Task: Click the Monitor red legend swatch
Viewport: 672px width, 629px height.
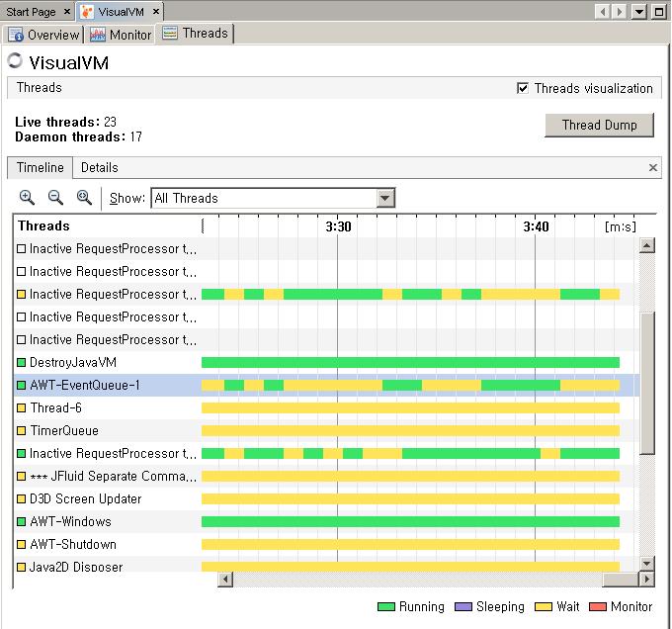Action: click(x=598, y=607)
